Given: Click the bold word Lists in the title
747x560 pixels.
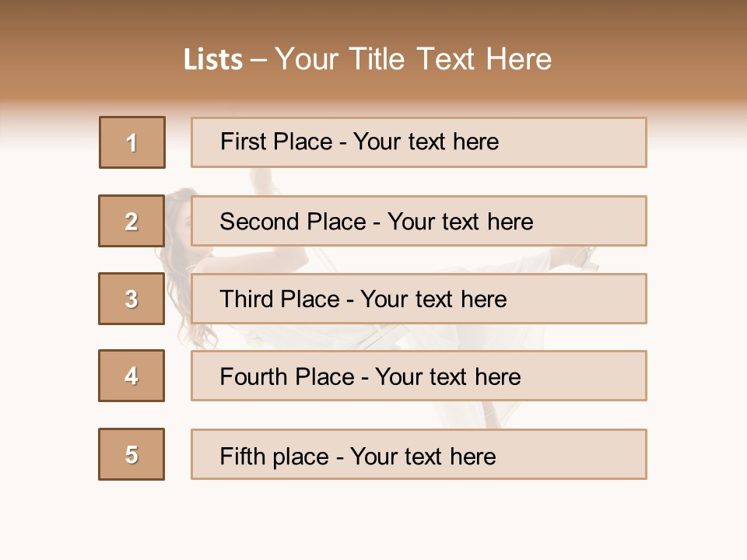Looking at the screenshot, I should pos(213,60).
